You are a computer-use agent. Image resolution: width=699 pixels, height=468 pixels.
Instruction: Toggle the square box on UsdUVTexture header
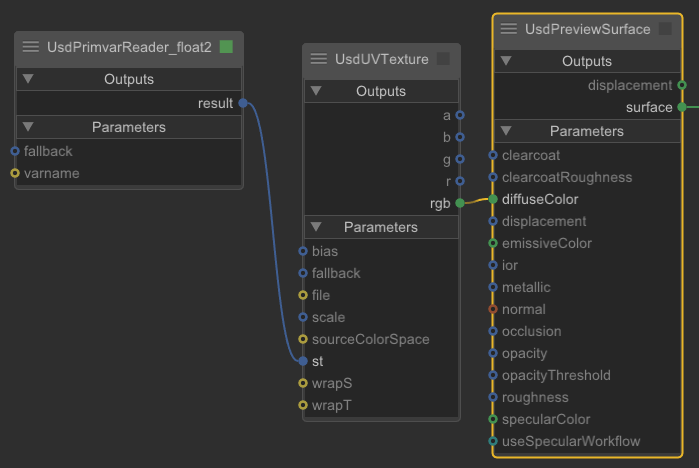(443, 59)
